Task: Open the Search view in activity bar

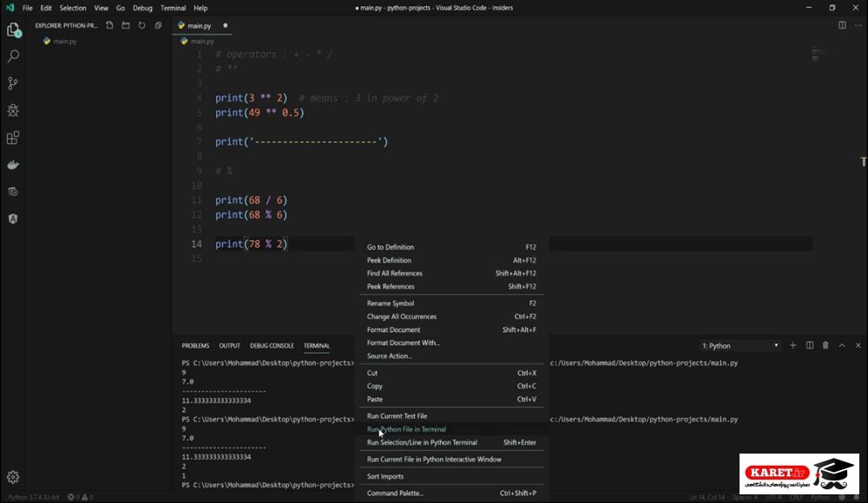Action: 13,56
